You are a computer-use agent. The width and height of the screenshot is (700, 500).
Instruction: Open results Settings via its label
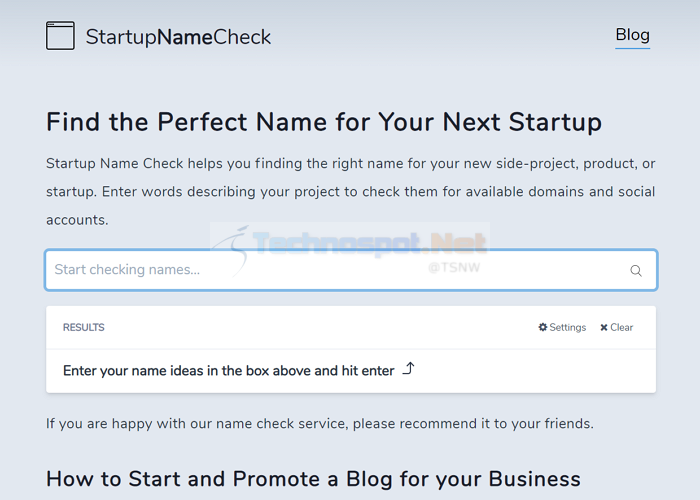coord(567,327)
